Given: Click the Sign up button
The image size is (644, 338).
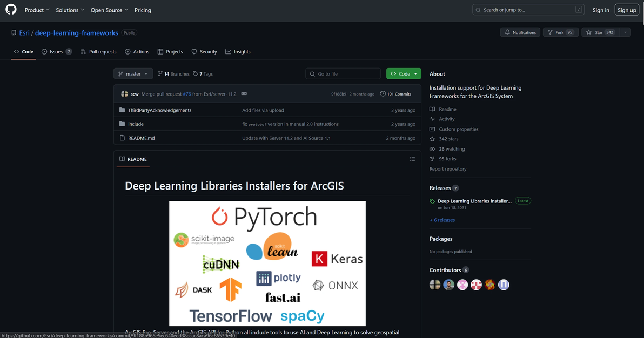Looking at the screenshot, I should [x=627, y=10].
